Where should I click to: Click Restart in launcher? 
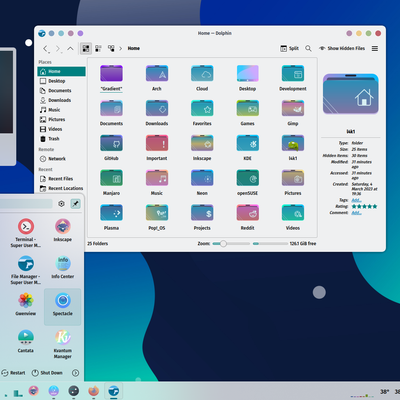[13, 373]
